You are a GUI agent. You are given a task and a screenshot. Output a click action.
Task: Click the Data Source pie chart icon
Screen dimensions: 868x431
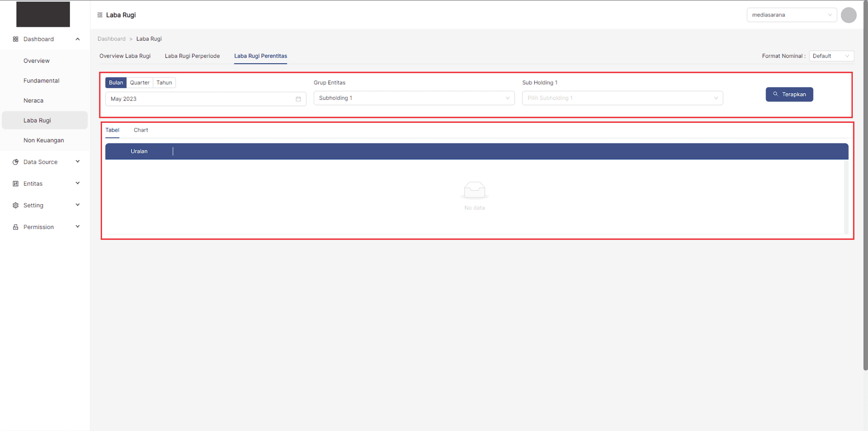[x=16, y=162]
